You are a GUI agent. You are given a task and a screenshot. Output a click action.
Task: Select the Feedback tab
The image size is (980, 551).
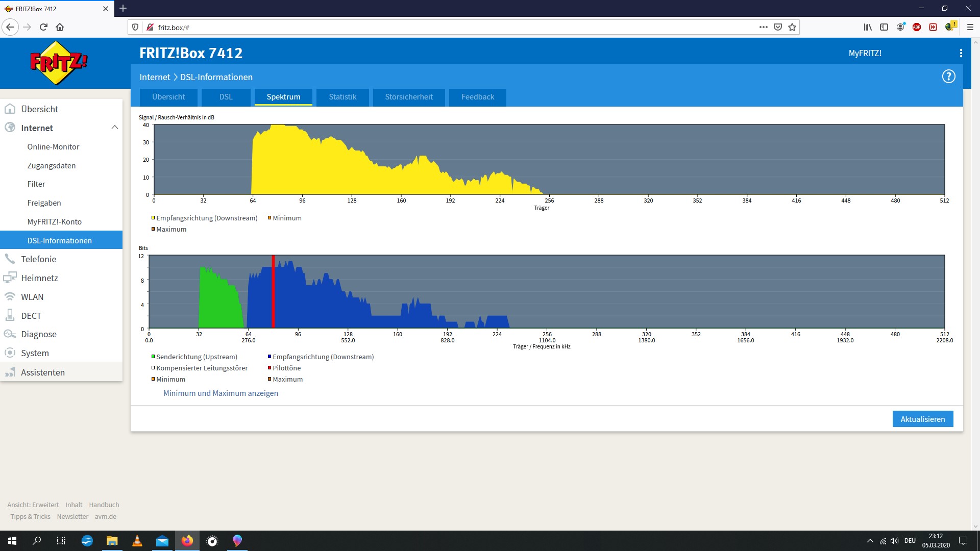click(477, 97)
